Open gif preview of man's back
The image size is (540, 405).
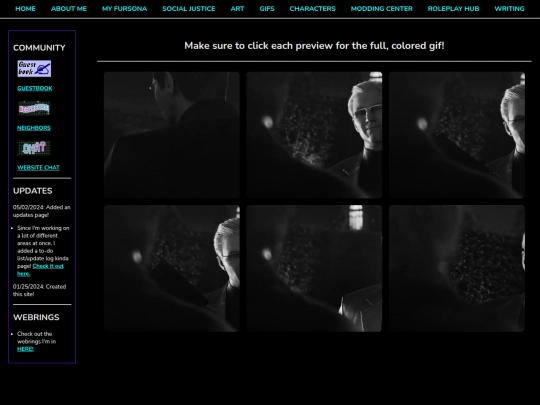(172, 135)
